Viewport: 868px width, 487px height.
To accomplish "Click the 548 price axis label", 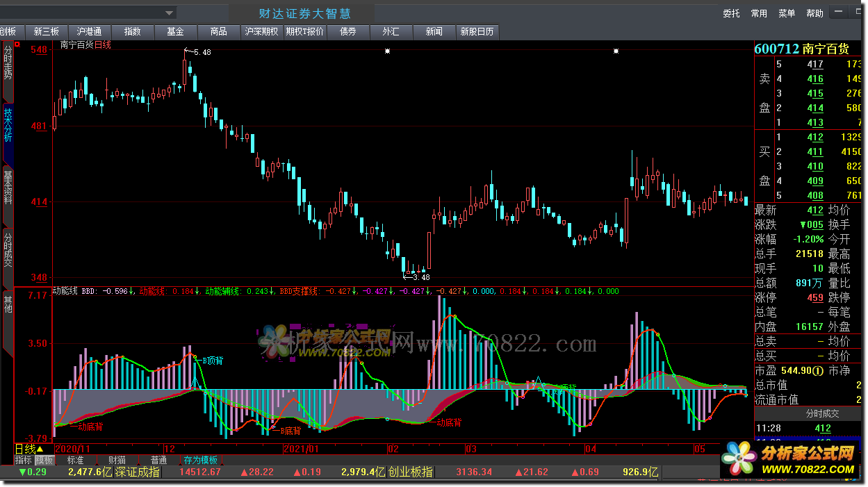I will click(x=39, y=50).
